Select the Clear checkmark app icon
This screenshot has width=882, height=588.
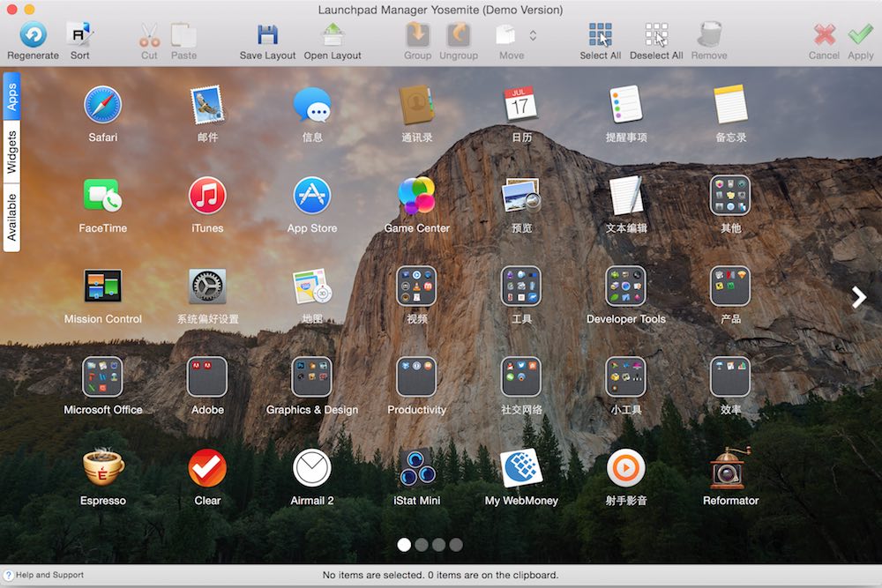point(207,468)
